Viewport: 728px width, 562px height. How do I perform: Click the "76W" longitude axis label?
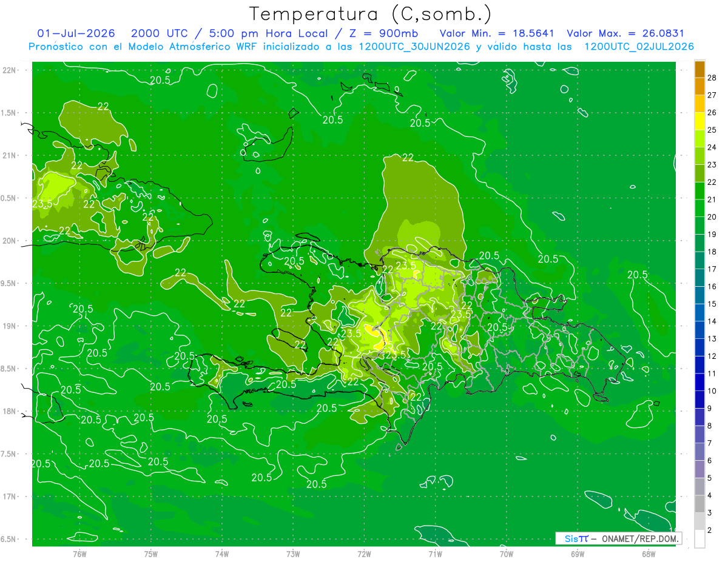(x=79, y=554)
